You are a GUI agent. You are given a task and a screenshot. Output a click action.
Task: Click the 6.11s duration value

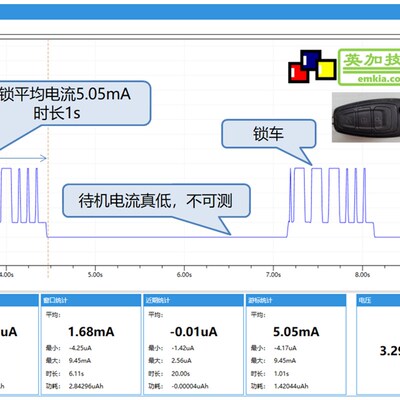(76, 374)
